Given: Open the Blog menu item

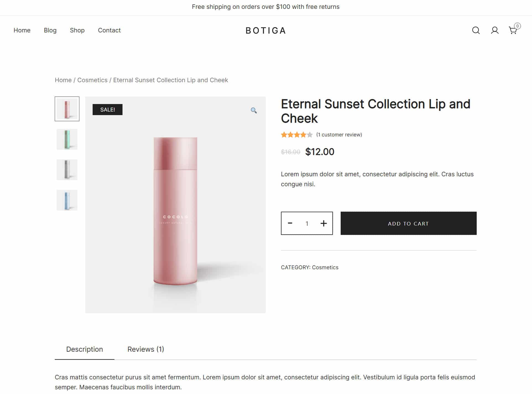Looking at the screenshot, I should click(x=50, y=30).
